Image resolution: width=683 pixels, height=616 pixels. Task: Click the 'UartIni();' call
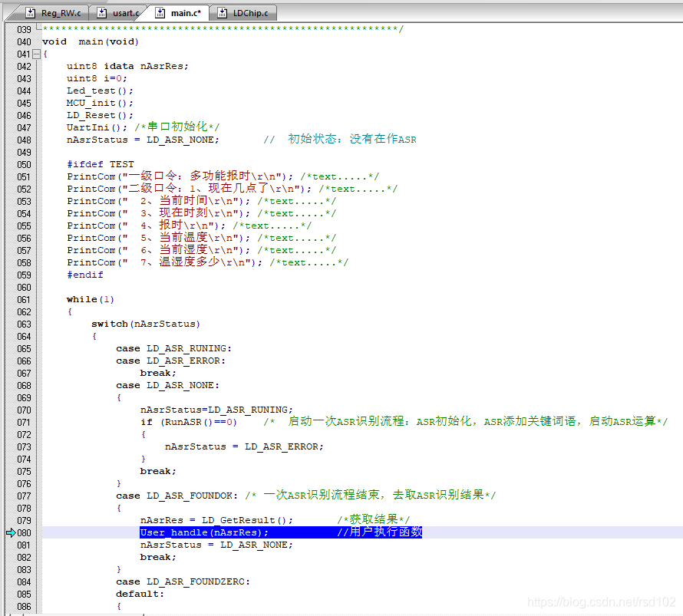[97, 127]
